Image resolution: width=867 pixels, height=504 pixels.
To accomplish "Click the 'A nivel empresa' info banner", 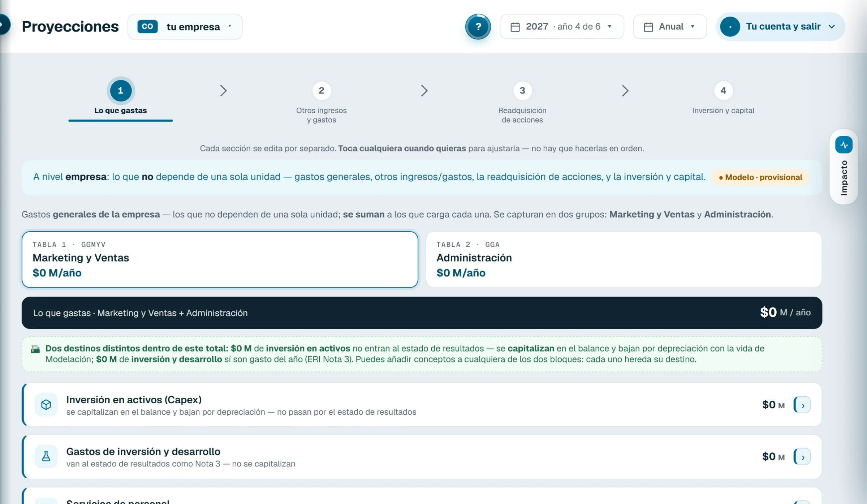I will pyautogui.click(x=422, y=177).
